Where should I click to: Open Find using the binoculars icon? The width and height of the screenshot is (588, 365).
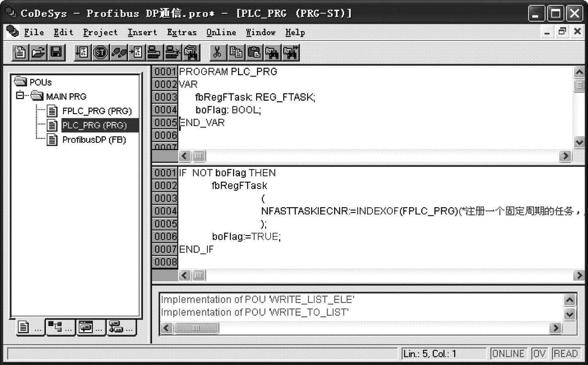point(272,52)
